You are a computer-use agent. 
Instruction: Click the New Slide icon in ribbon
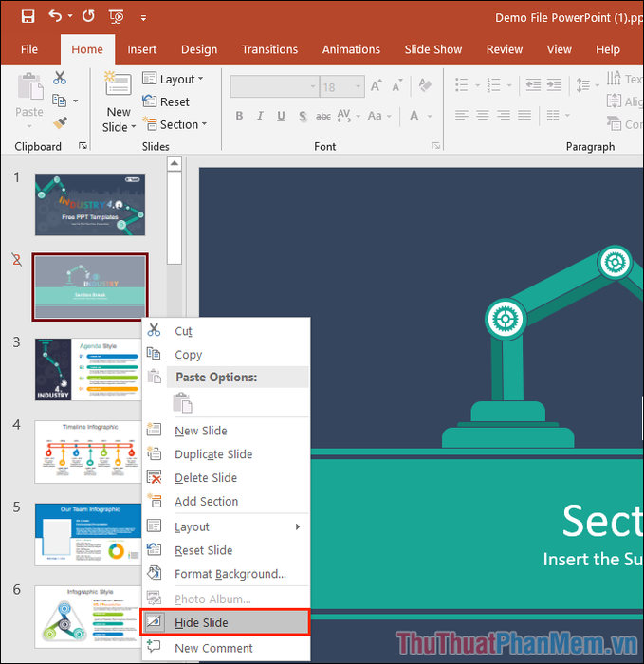coord(119,83)
